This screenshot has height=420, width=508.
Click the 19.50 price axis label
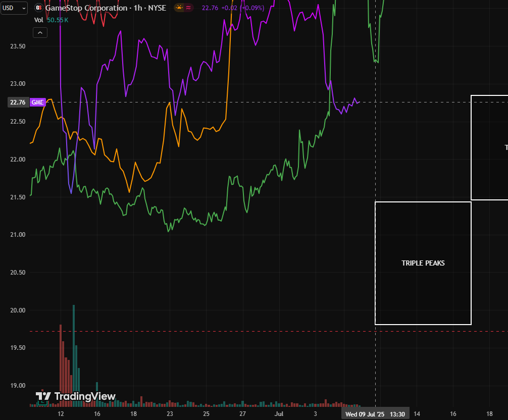[18, 348]
